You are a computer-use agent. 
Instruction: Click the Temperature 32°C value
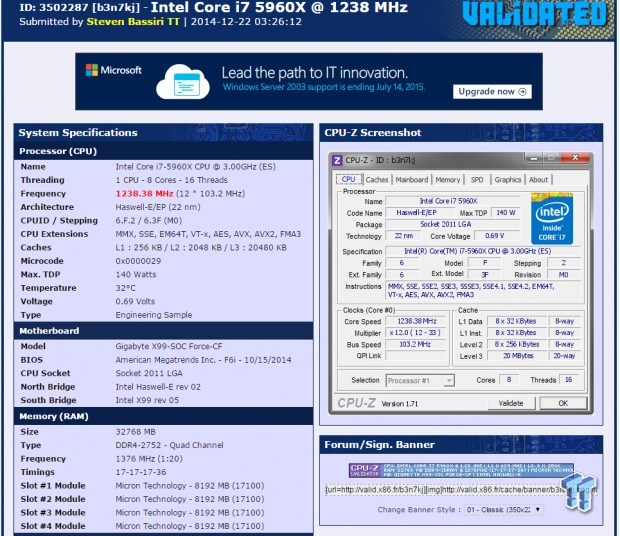[125, 288]
